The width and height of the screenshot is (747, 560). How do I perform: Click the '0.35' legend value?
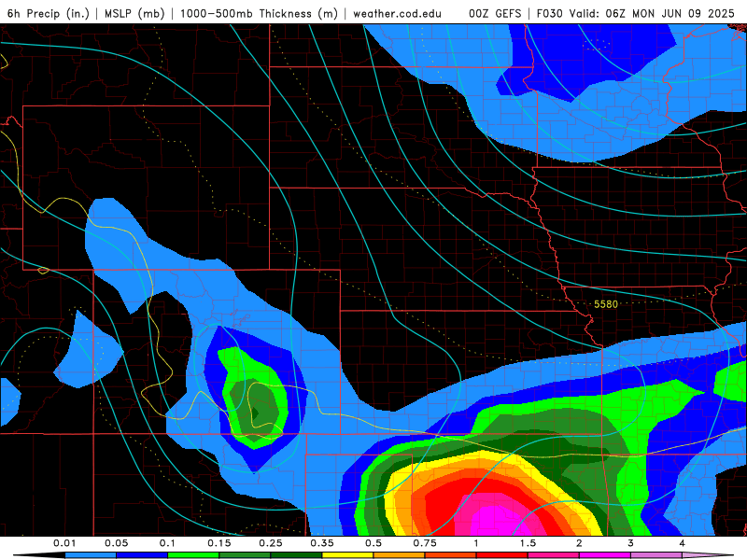(322, 543)
